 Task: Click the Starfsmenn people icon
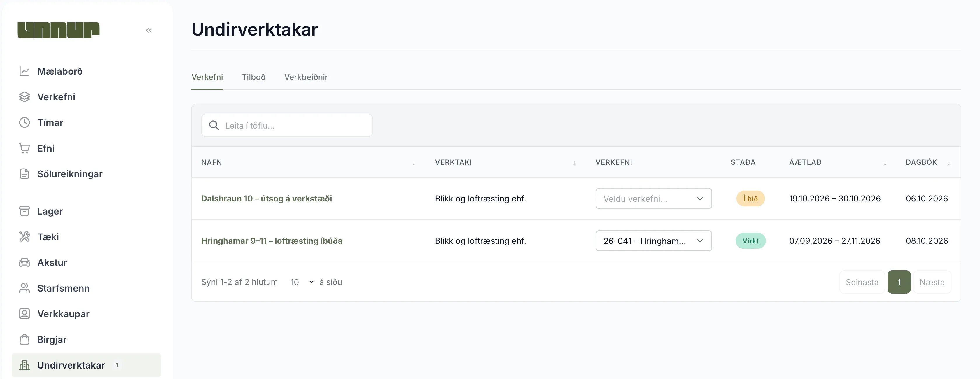tap(24, 288)
